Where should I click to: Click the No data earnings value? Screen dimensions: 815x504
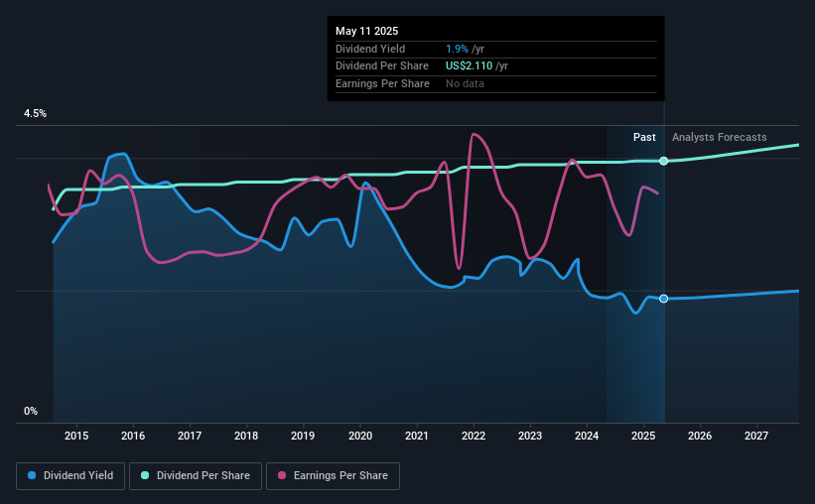click(x=465, y=83)
